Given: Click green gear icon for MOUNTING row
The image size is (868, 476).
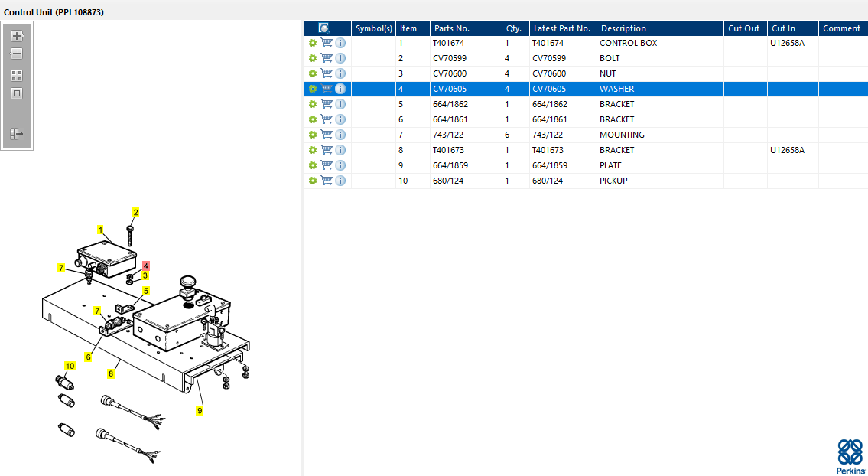Looking at the screenshot, I should coord(312,135).
